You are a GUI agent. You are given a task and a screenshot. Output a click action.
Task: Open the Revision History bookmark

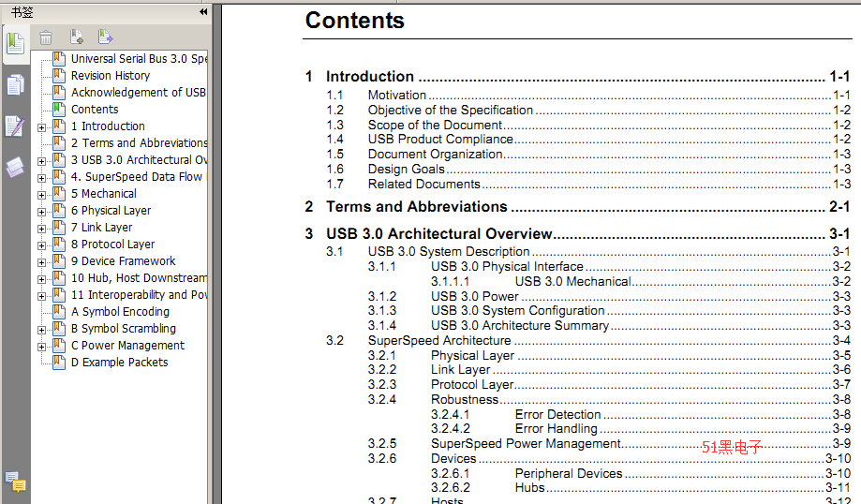tap(111, 76)
